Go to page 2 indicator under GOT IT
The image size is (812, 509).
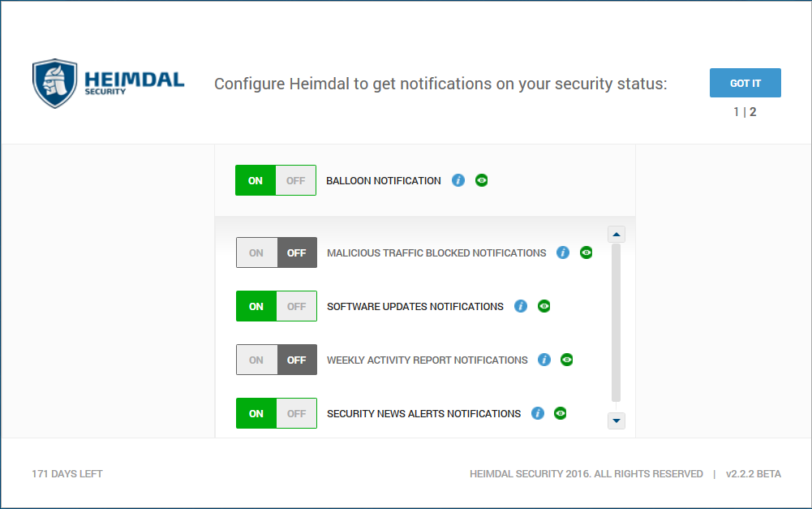coord(753,112)
